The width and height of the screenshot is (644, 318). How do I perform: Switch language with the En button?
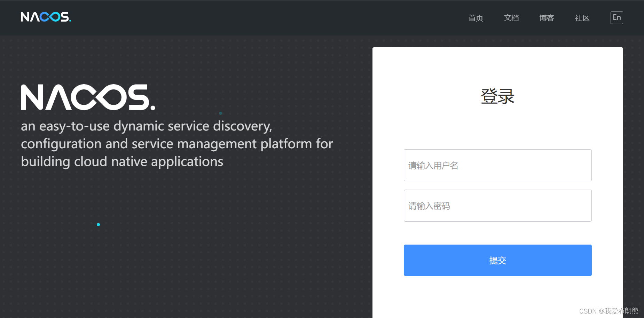[617, 18]
